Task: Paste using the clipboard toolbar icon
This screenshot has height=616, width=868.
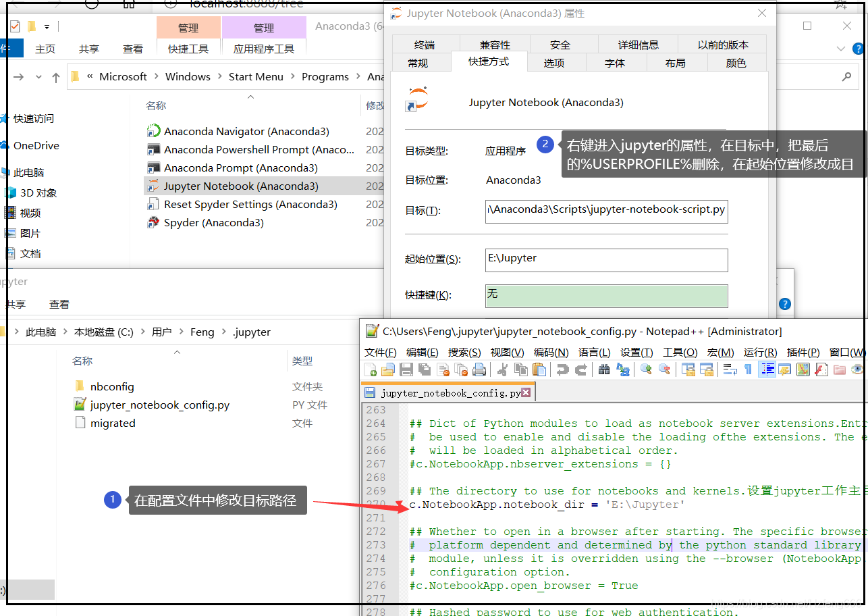Action: (x=539, y=369)
